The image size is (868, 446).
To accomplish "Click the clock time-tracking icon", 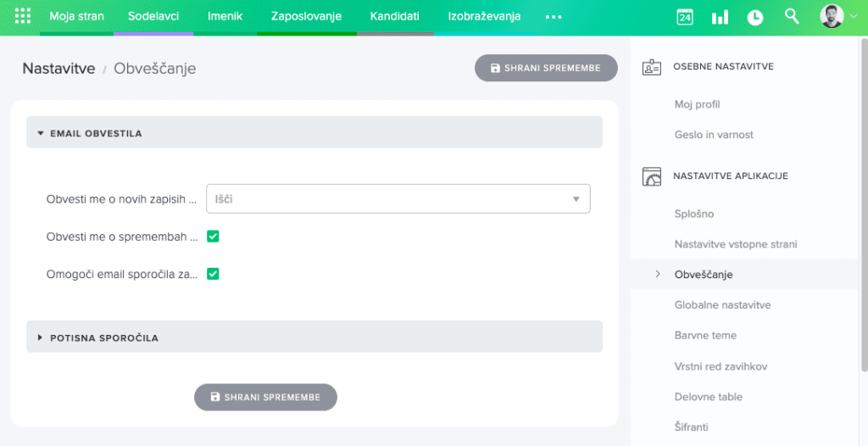I will point(755,17).
